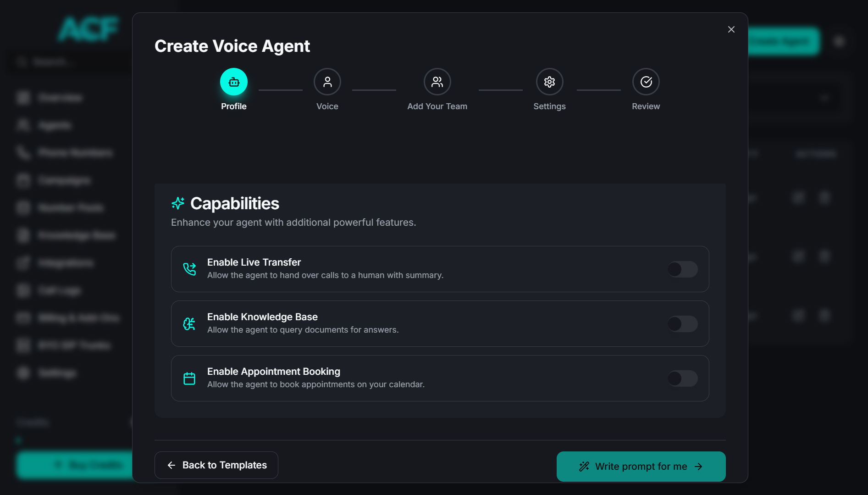Click the ACF logo

[88, 29]
